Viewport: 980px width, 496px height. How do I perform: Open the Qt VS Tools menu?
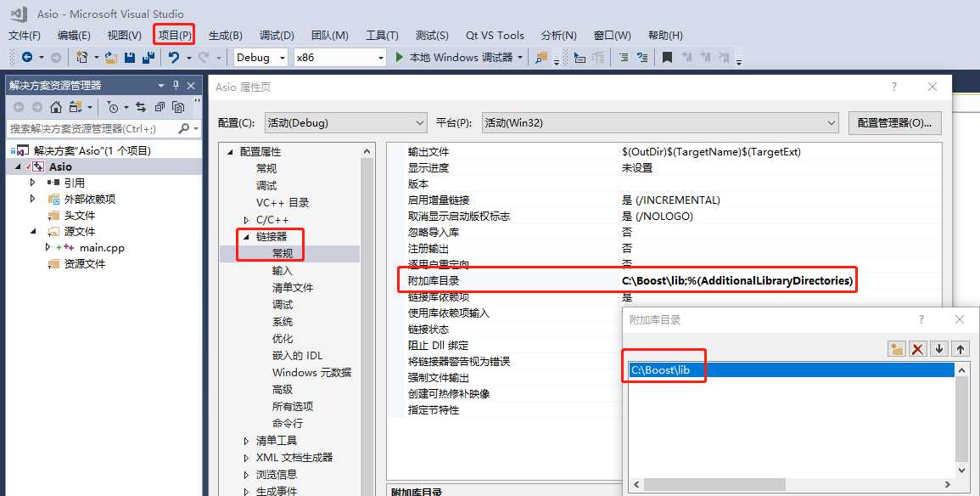point(495,35)
